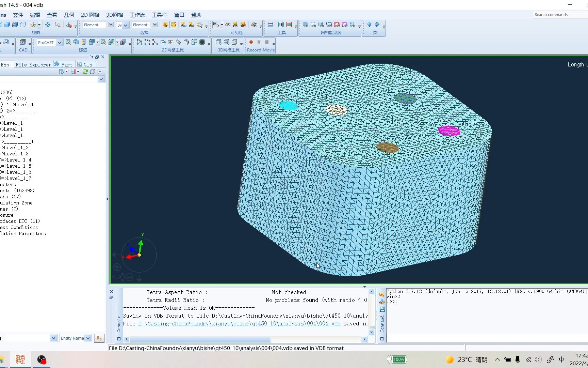Open the second Element dropdown

[x=155, y=25]
